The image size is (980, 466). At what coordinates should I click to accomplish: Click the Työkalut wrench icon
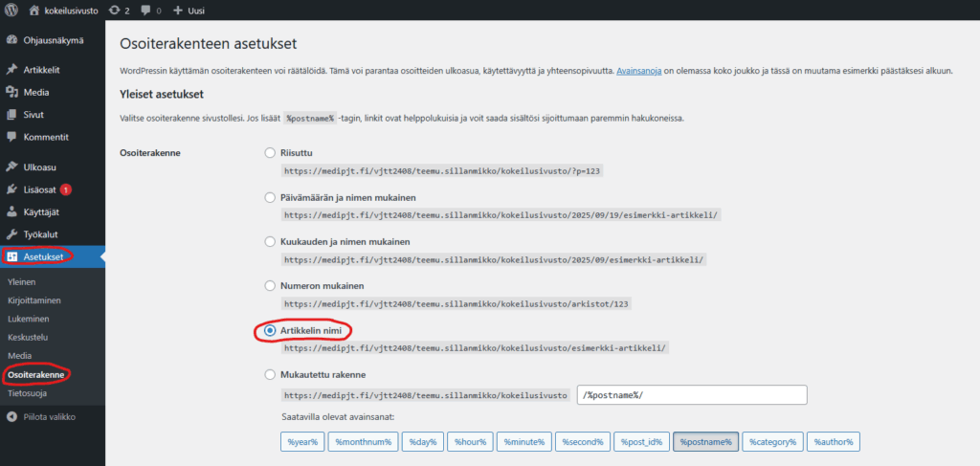(11, 234)
